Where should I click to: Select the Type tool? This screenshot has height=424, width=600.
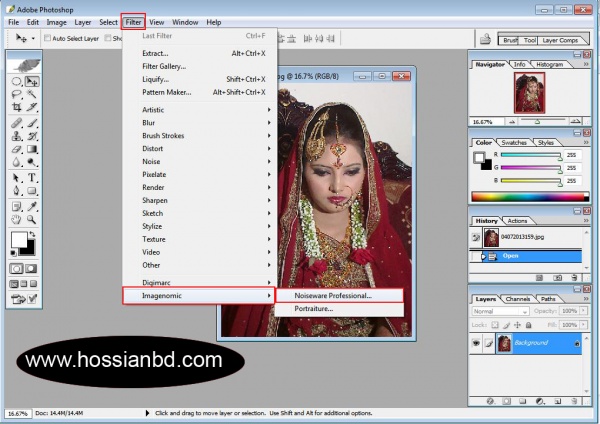point(32,178)
